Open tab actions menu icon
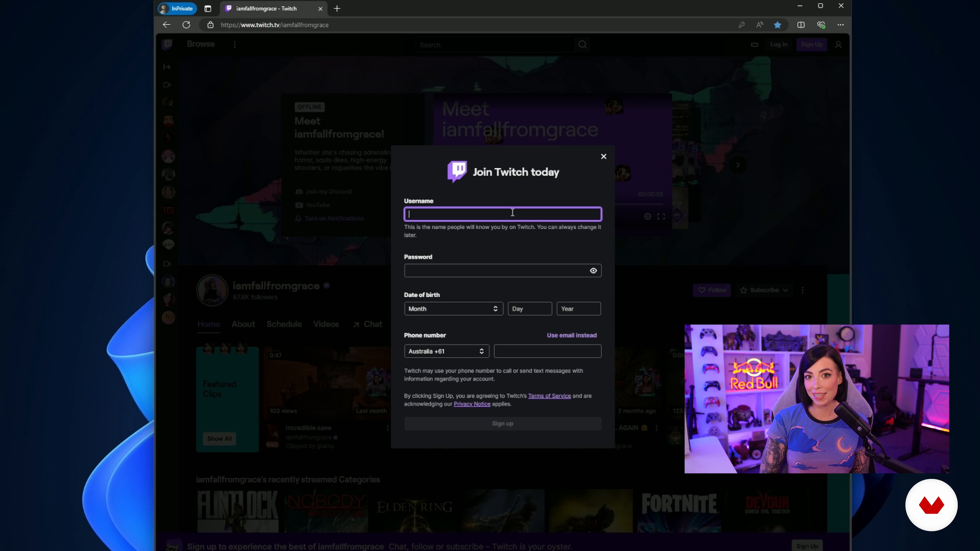Screen dimensions: 980x551 [208, 8]
